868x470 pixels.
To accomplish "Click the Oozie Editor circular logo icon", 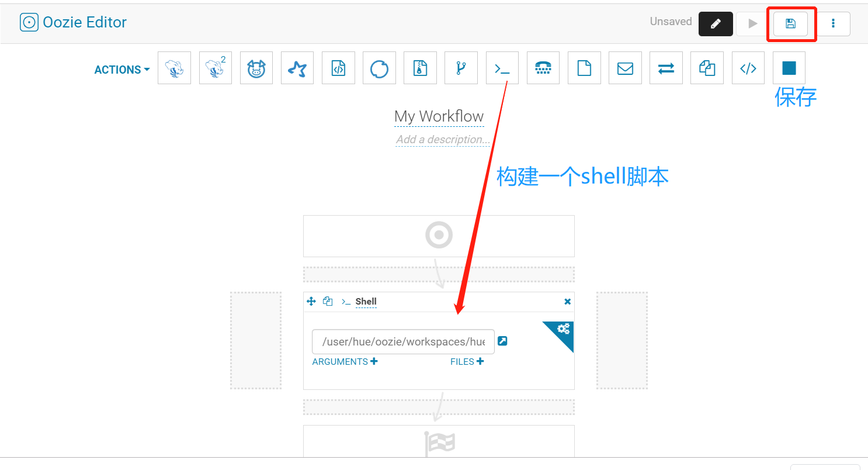I will (29, 22).
